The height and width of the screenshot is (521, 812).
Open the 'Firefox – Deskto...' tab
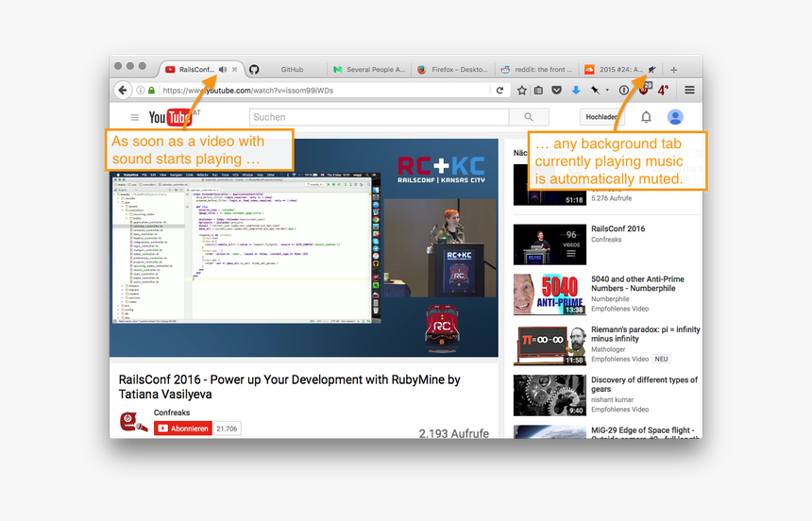coord(453,70)
